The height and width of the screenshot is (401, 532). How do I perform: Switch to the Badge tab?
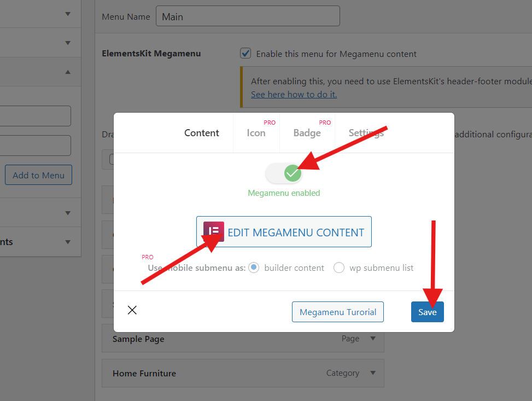(307, 133)
